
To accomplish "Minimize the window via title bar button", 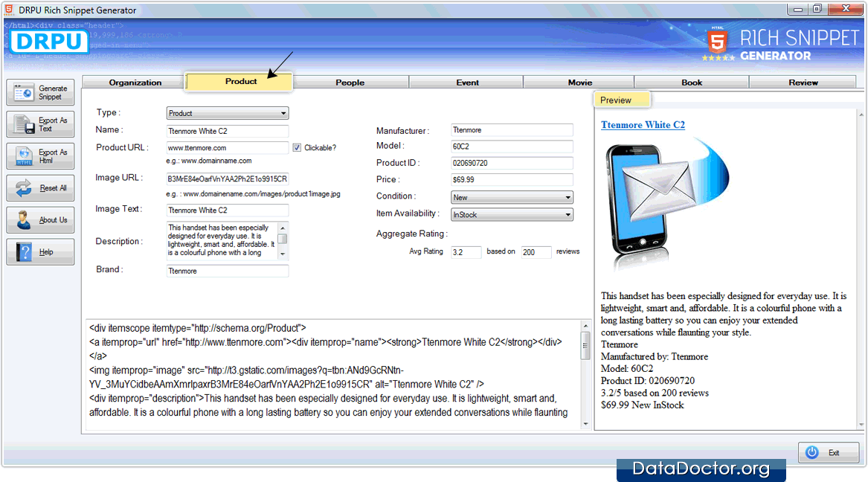I will pos(797,9).
